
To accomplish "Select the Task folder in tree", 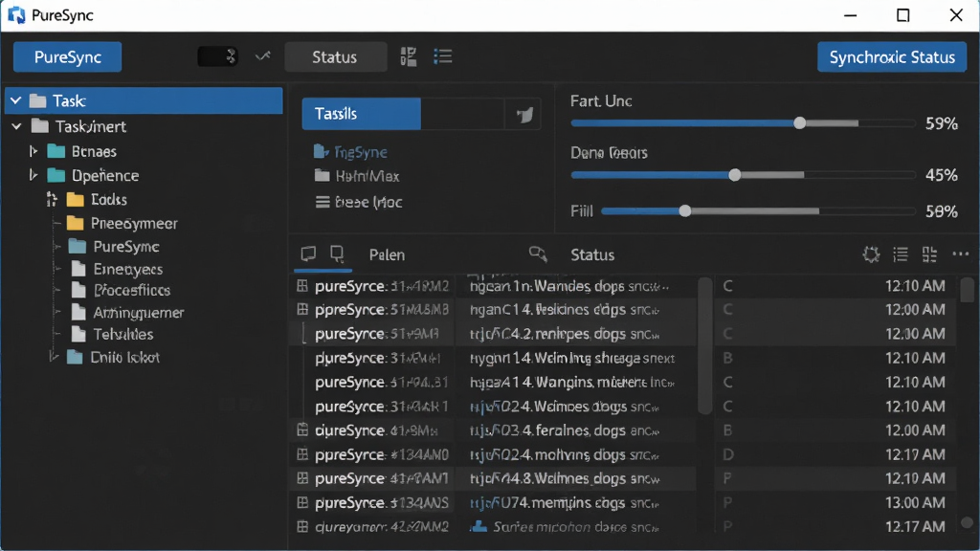I will 144,100.
